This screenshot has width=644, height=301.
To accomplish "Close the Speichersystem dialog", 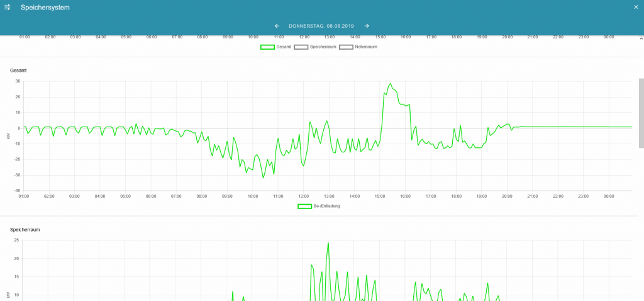I will (x=636, y=7).
